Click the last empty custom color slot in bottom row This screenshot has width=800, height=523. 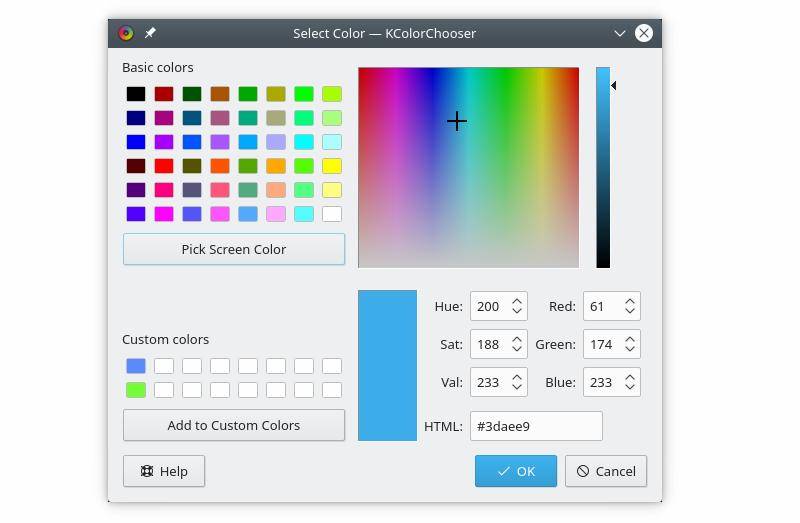tap(332, 390)
